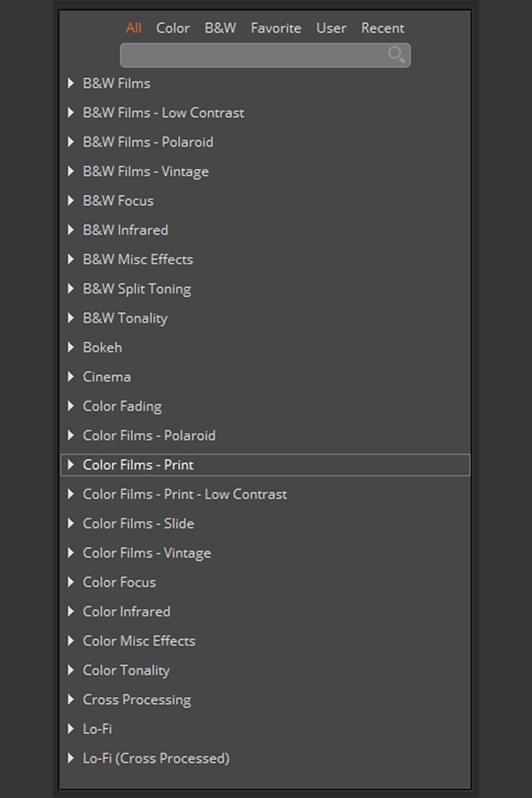Viewport: 532px width, 798px height.
Task: Expand the B&W Films - Polaroid arrow
Action: point(71,142)
